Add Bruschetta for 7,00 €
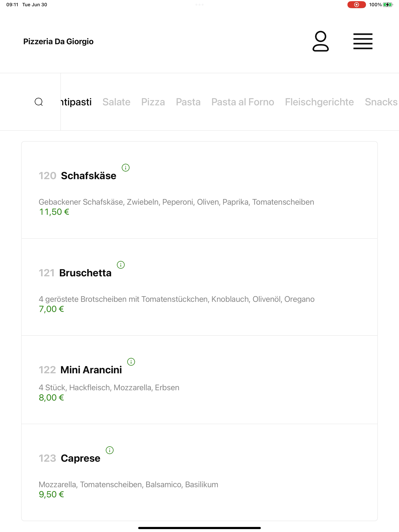Image resolution: width=399 pixels, height=532 pixels. pos(199,287)
